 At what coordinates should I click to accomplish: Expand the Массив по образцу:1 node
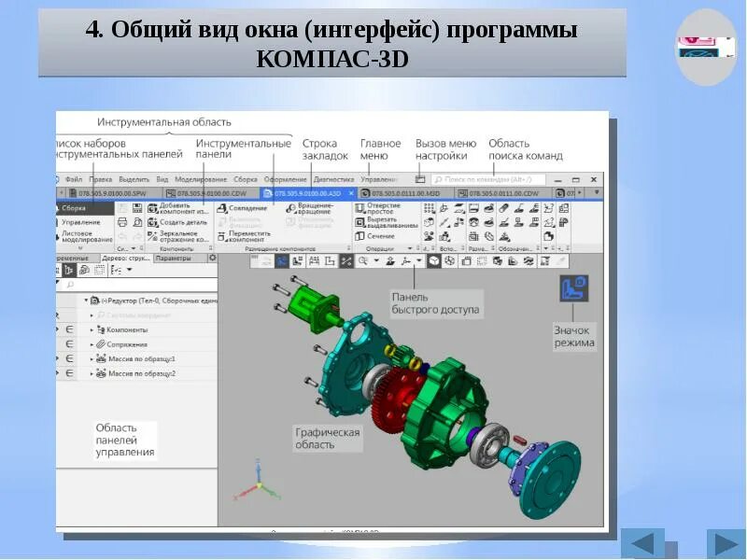click(x=92, y=358)
